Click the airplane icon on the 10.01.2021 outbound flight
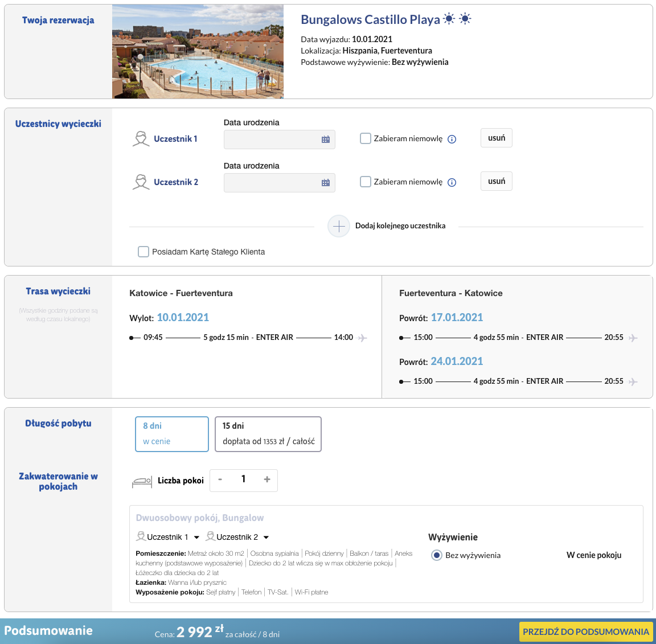 click(x=363, y=338)
